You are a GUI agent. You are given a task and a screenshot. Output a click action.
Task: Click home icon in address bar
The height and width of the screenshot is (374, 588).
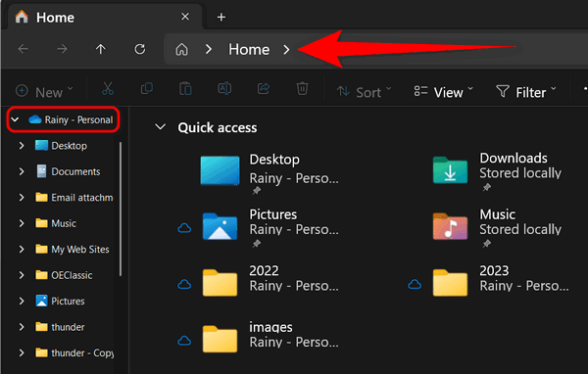182,50
